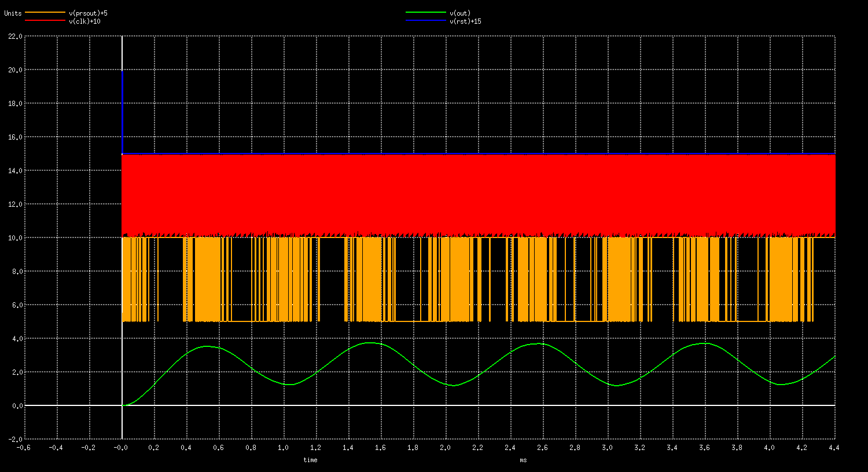Click the blue reset spike at time zero
The width and height of the screenshot is (868, 472).
coord(122,112)
